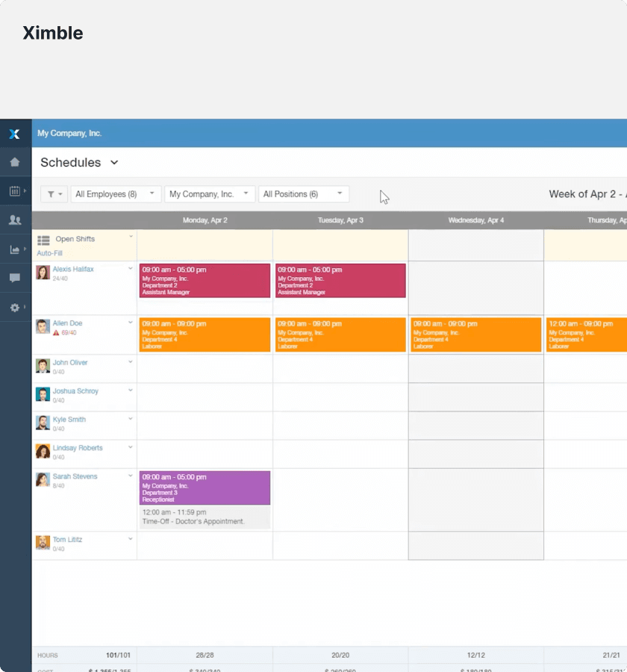Open the All Positions (6) dropdown
The width and height of the screenshot is (627, 672).
pos(304,194)
